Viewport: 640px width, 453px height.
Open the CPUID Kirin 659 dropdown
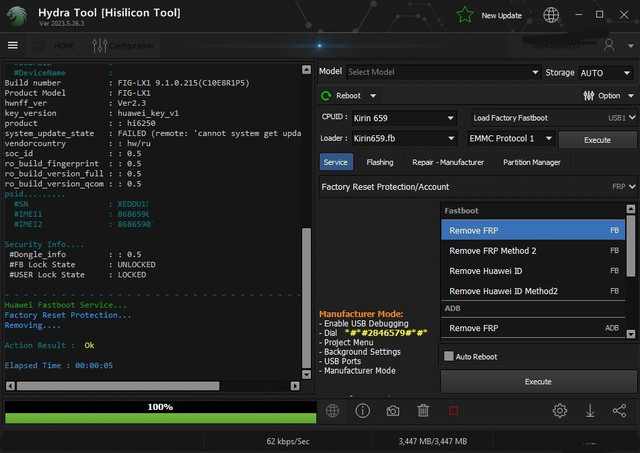coord(404,118)
